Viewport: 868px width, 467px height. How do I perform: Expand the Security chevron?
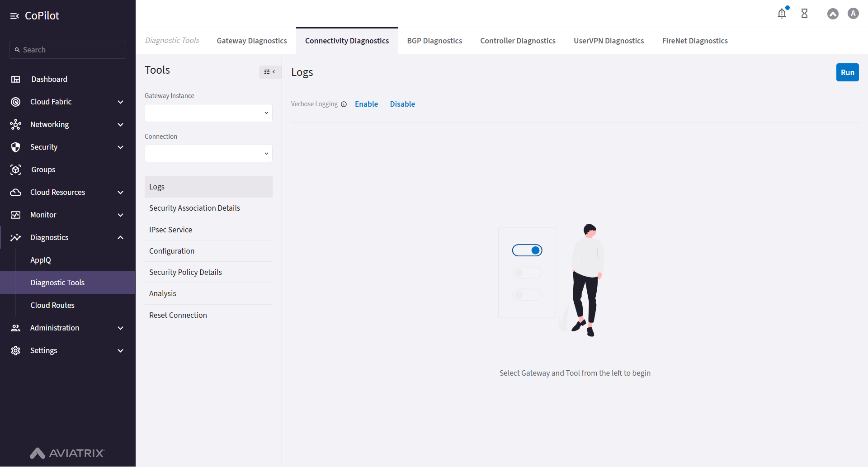click(121, 147)
